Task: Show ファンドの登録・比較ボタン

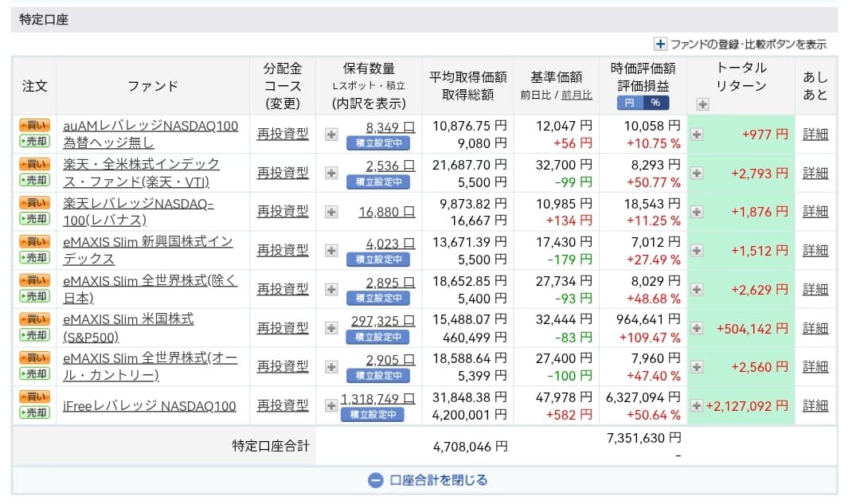Action: (x=740, y=45)
